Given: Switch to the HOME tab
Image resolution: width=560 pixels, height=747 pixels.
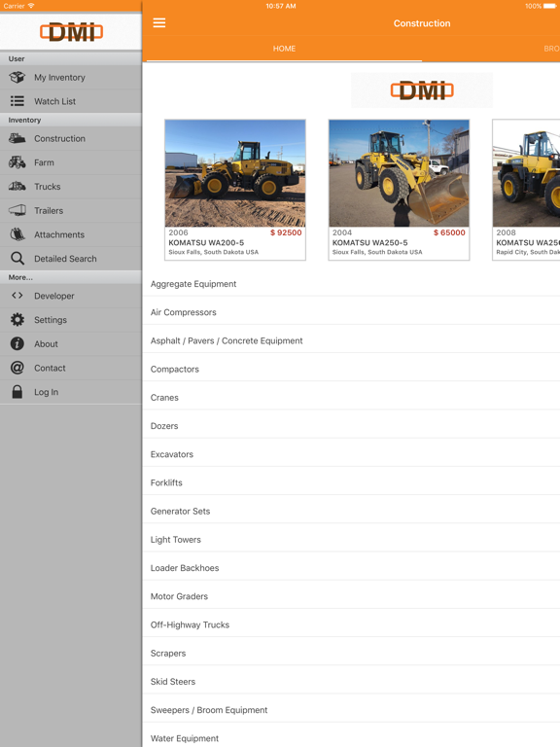Looking at the screenshot, I should 284,49.
